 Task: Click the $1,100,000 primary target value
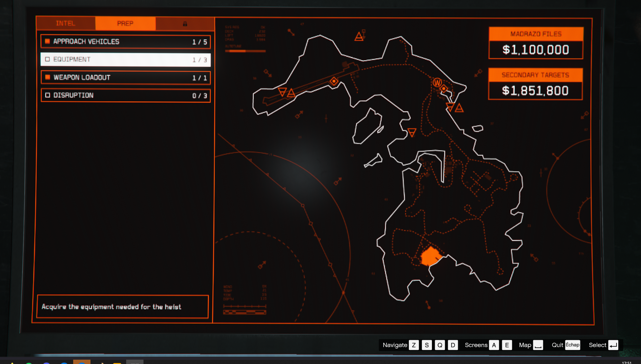click(x=536, y=50)
